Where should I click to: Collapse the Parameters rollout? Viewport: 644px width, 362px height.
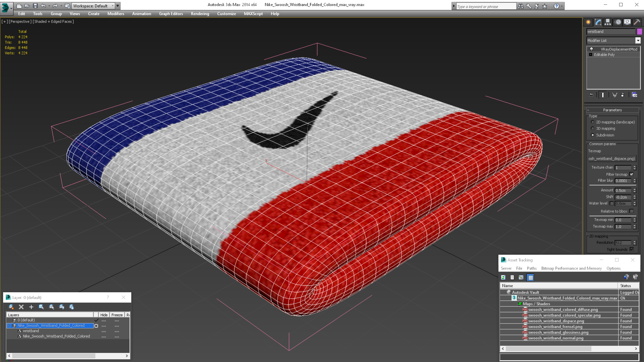[588, 110]
